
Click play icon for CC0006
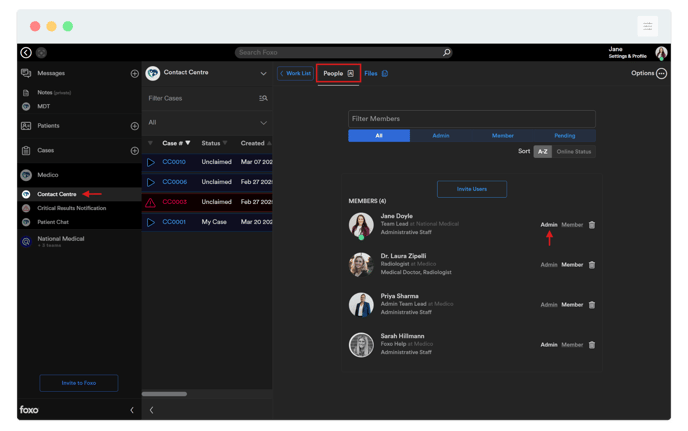point(150,182)
